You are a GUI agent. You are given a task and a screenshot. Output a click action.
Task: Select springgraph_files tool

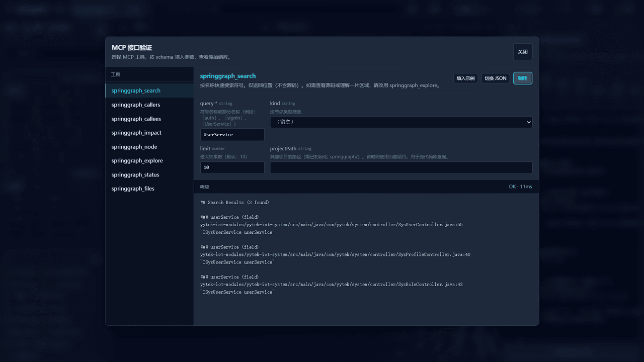coord(149,189)
